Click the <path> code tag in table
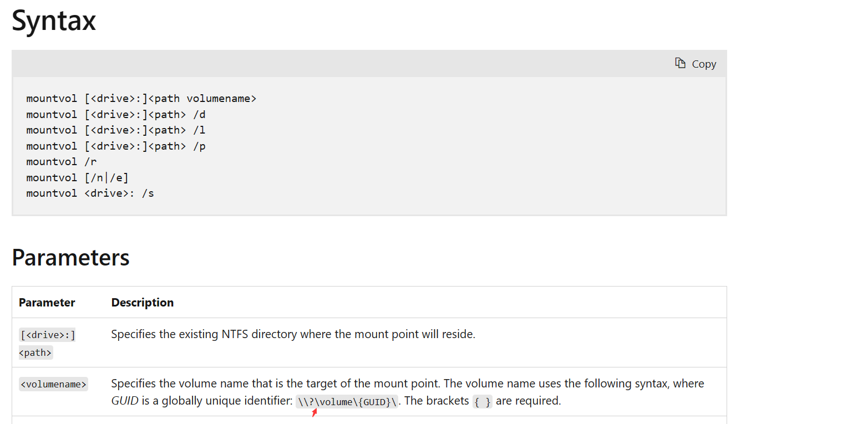Image resolution: width=868 pixels, height=424 pixels. (35, 353)
